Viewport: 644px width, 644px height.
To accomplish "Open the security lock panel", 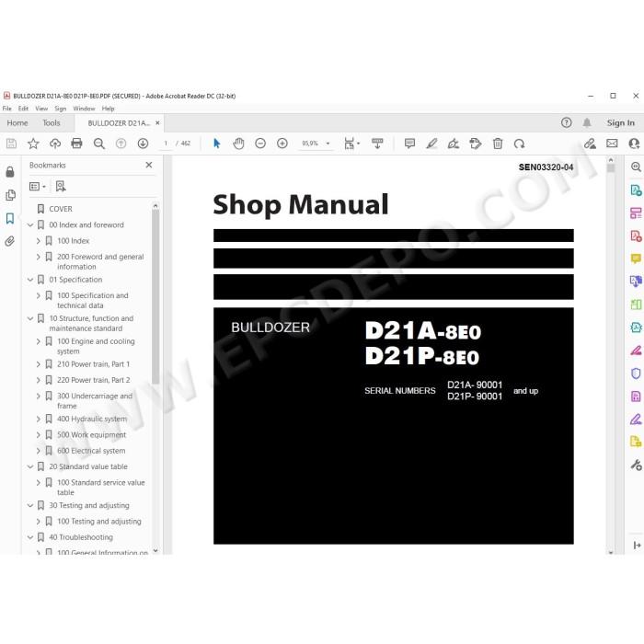I will (x=10, y=172).
